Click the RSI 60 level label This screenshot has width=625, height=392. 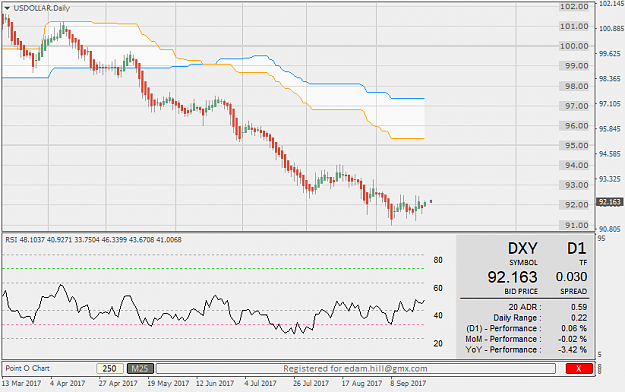[x=438, y=288]
